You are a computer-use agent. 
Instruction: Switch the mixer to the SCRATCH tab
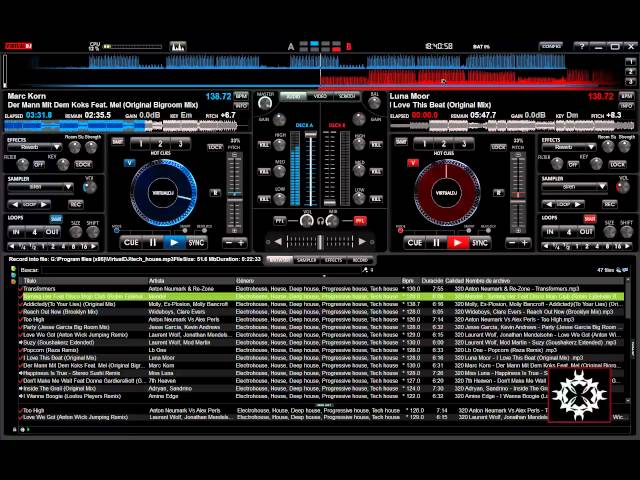pyautogui.click(x=347, y=96)
